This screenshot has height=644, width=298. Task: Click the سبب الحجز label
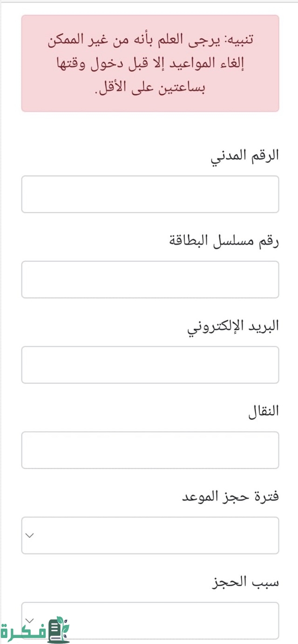245,582
